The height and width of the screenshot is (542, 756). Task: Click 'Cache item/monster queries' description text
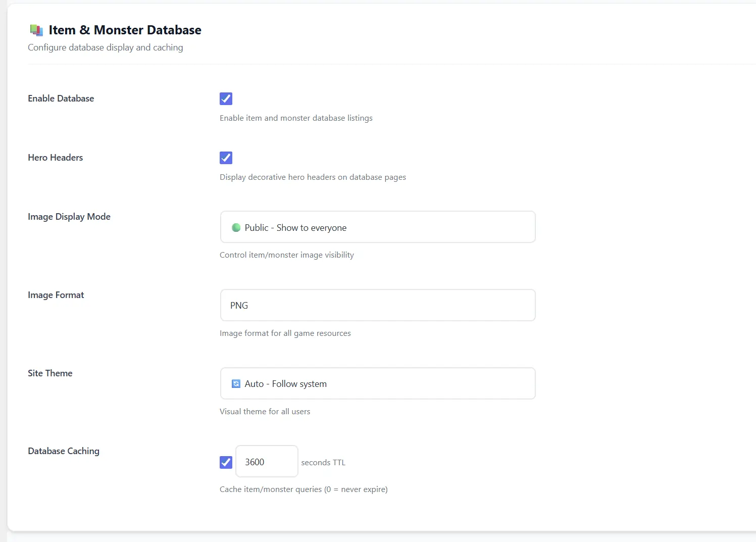point(304,489)
